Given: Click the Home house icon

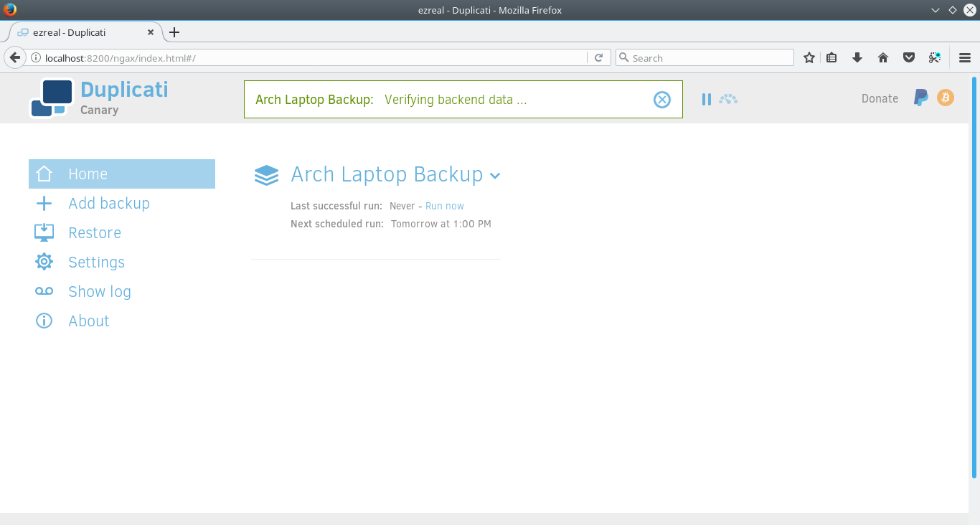Looking at the screenshot, I should [44, 174].
